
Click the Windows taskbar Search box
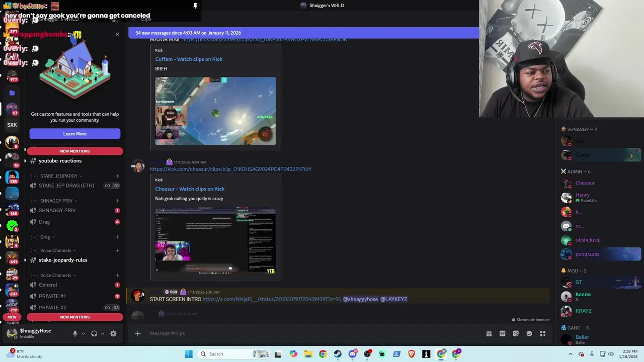coord(234,354)
